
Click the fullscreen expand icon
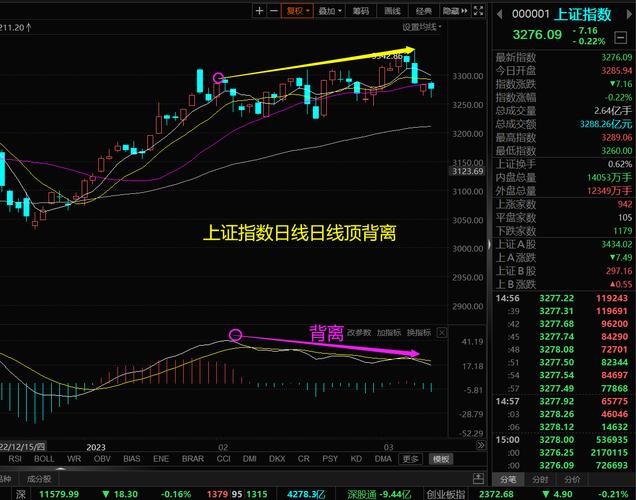pos(478,11)
